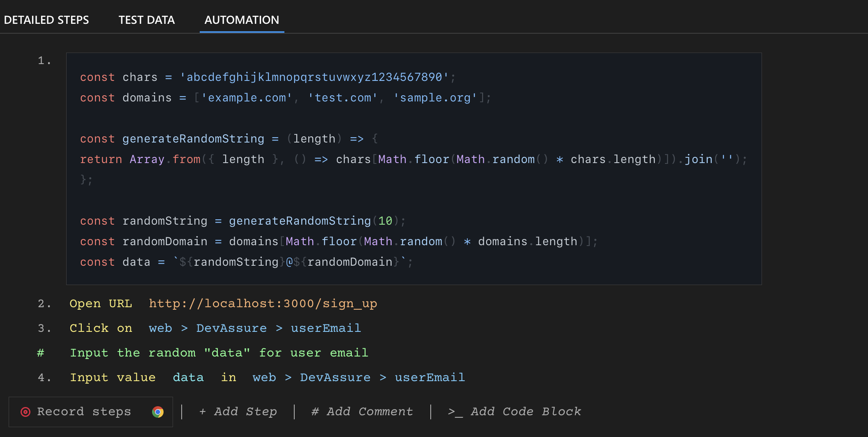Select the Chrome browser icon
Image resolution: width=868 pixels, height=437 pixels.
(158, 412)
